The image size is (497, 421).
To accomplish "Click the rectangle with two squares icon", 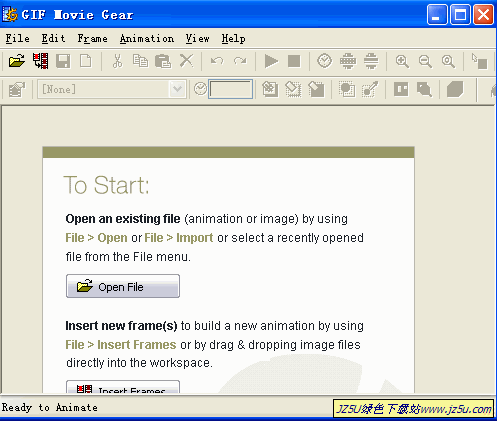I will pos(401,89).
